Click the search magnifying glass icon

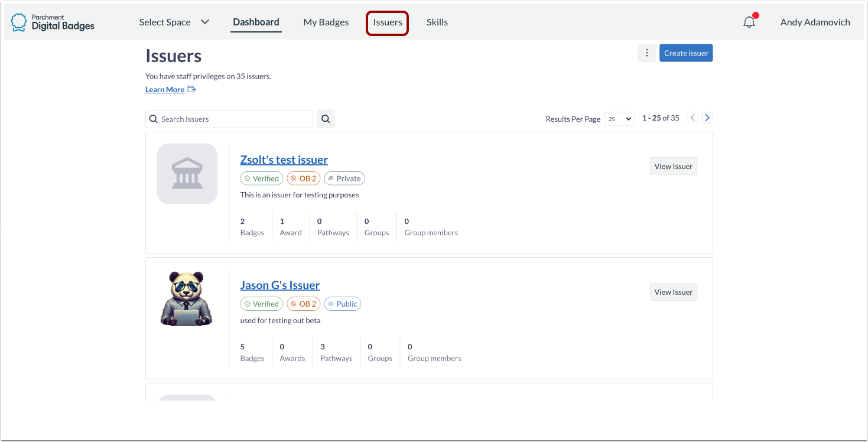pos(325,119)
